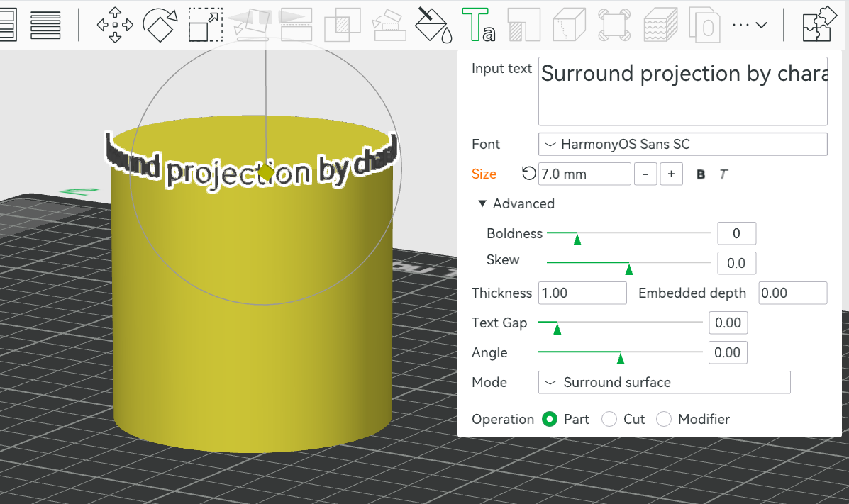
Task: Toggle the Text shape tool
Action: tap(479, 25)
